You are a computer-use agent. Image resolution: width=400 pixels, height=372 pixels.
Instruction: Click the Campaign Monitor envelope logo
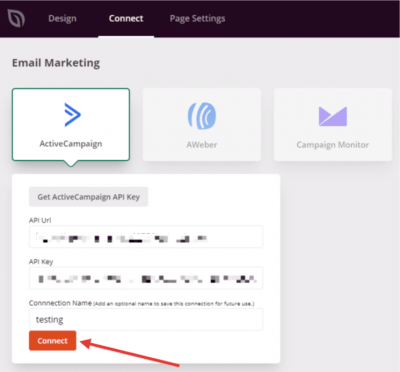(333, 116)
